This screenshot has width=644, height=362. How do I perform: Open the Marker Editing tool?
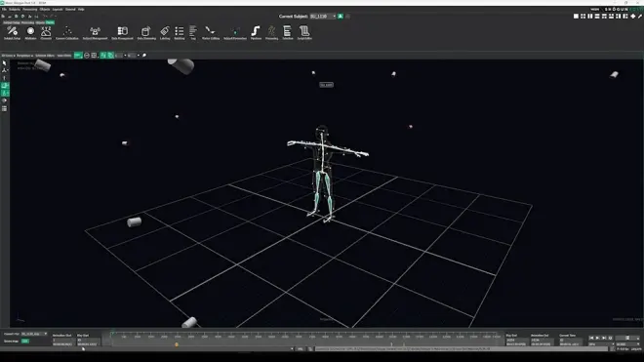click(x=211, y=33)
